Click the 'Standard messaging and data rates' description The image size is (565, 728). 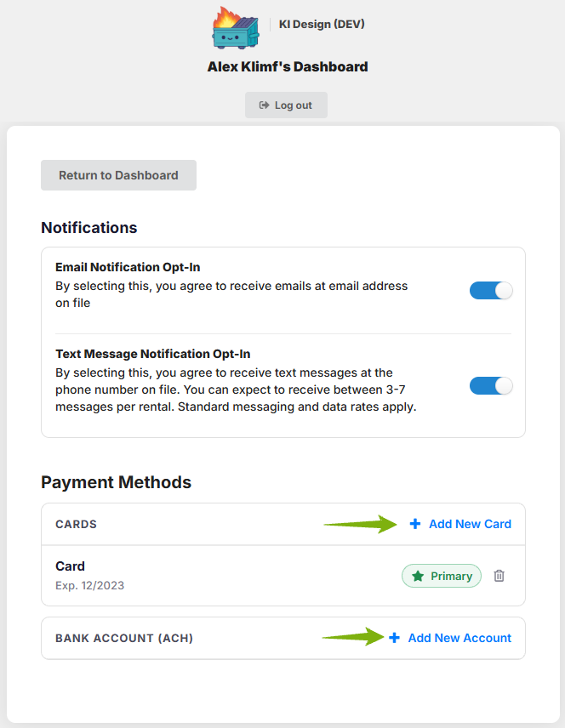point(236,390)
